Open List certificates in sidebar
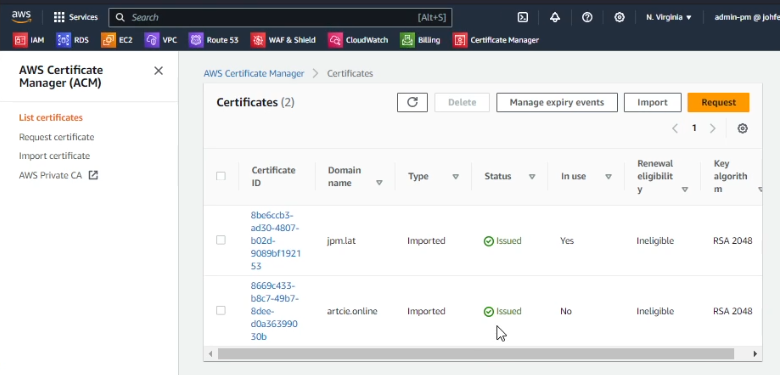This screenshot has width=780, height=375. [51, 118]
